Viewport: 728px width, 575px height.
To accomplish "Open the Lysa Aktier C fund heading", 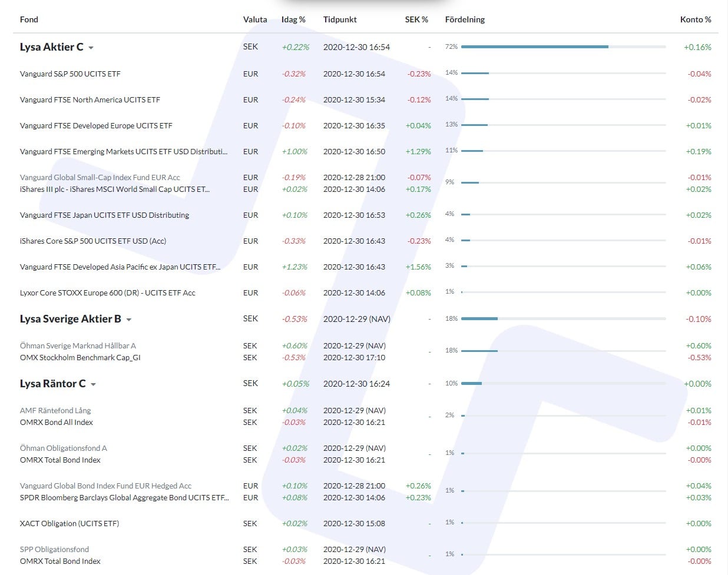I will 51,47.
